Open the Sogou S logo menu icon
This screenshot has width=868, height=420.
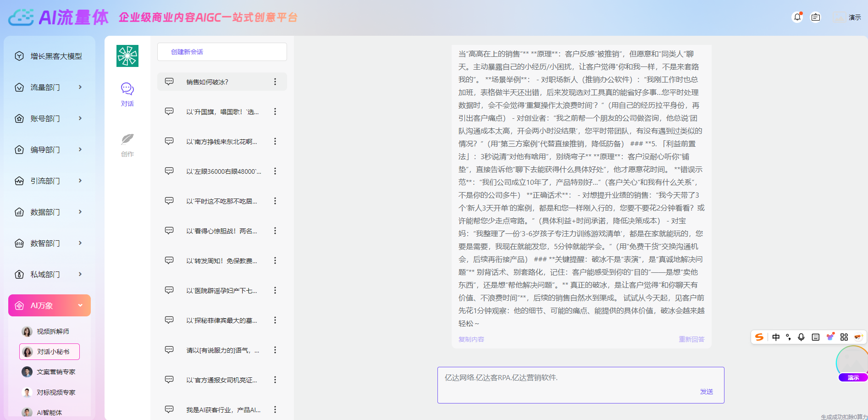[x=759, y=337]
